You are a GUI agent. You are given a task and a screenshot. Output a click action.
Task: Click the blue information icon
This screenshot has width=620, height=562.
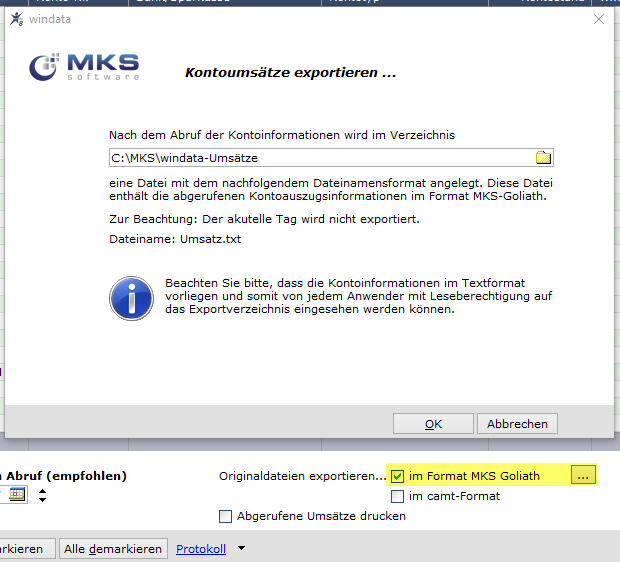(131, 298)
